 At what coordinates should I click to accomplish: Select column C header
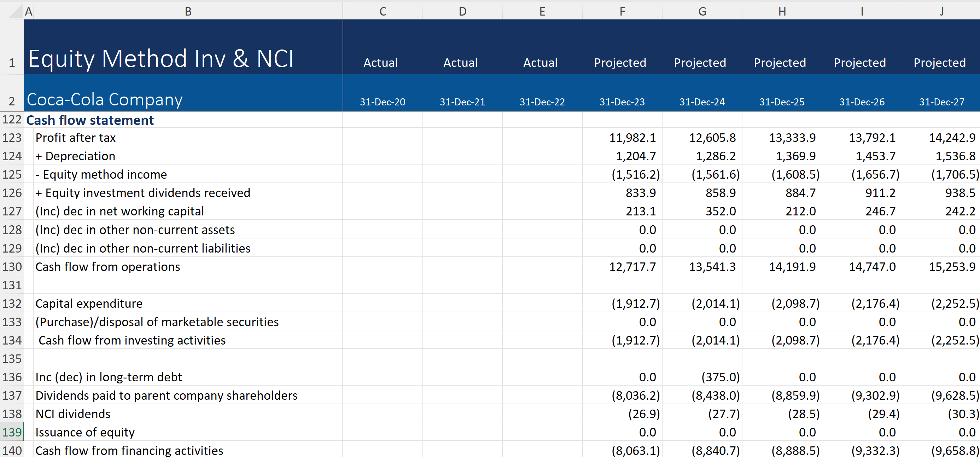383,11
